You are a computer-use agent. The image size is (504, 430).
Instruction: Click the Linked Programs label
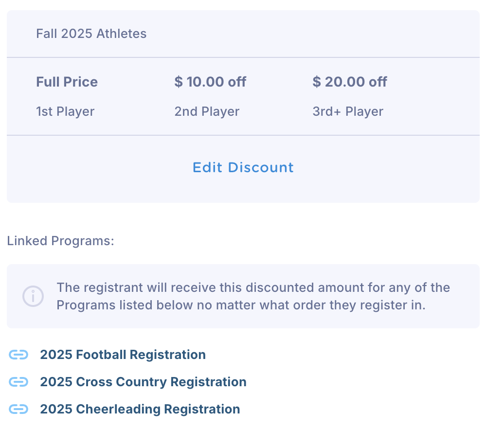point(60,241)
